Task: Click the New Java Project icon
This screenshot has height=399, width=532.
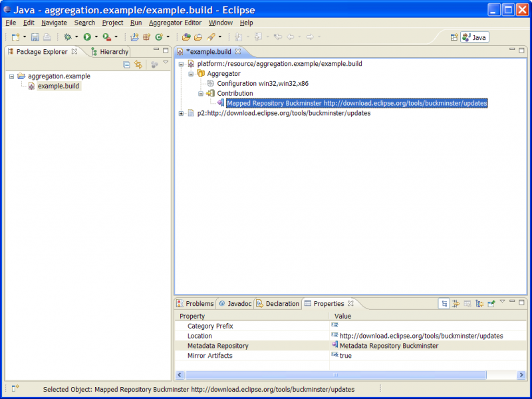Action: tap(135, 37)
